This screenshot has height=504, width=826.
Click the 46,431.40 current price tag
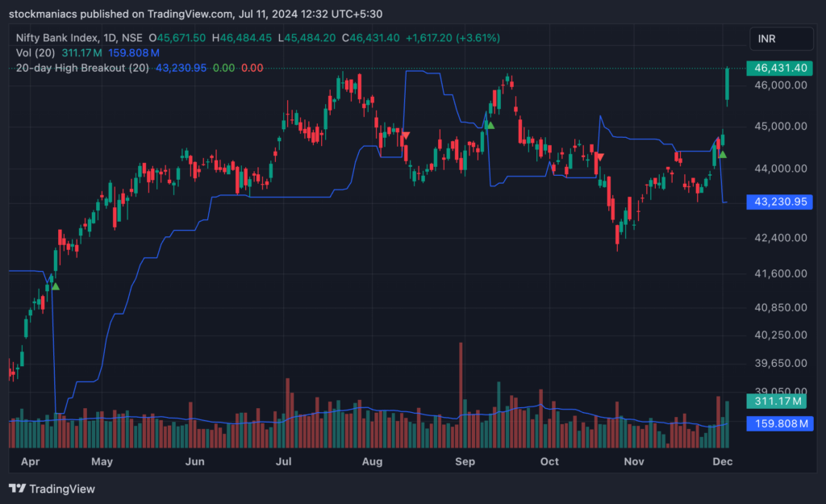tap(780, 68)
